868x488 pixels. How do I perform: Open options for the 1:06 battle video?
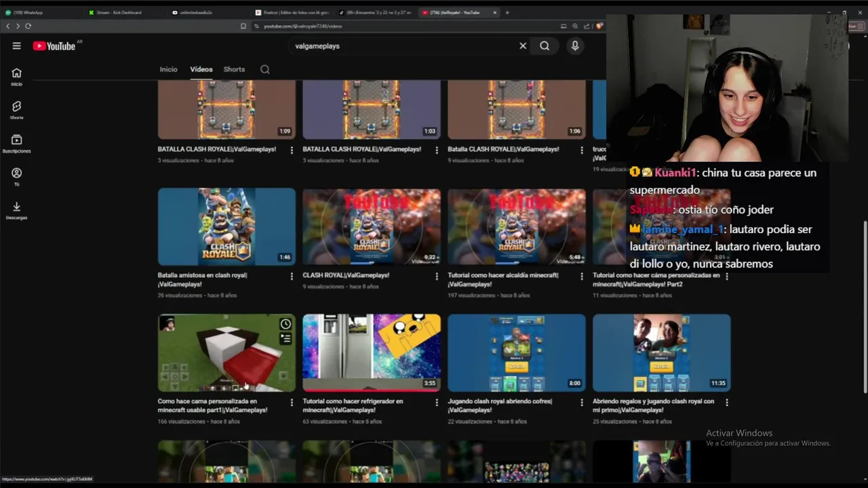pos(582,150)
